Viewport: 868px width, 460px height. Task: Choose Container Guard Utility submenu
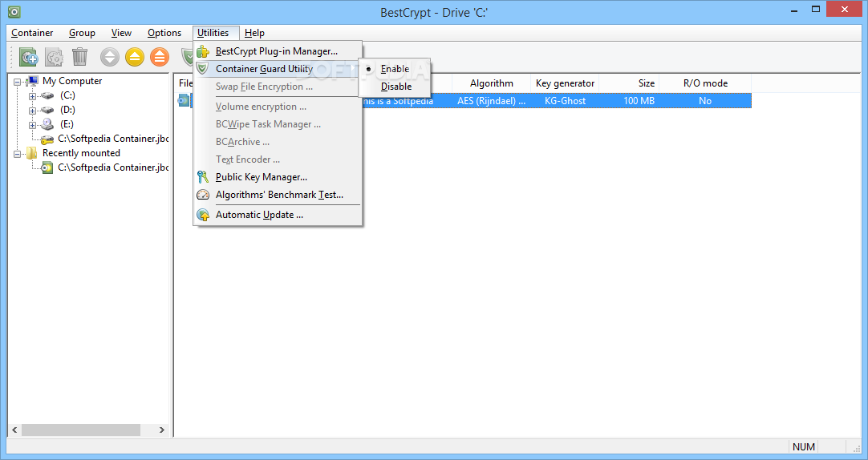point(278,69)
